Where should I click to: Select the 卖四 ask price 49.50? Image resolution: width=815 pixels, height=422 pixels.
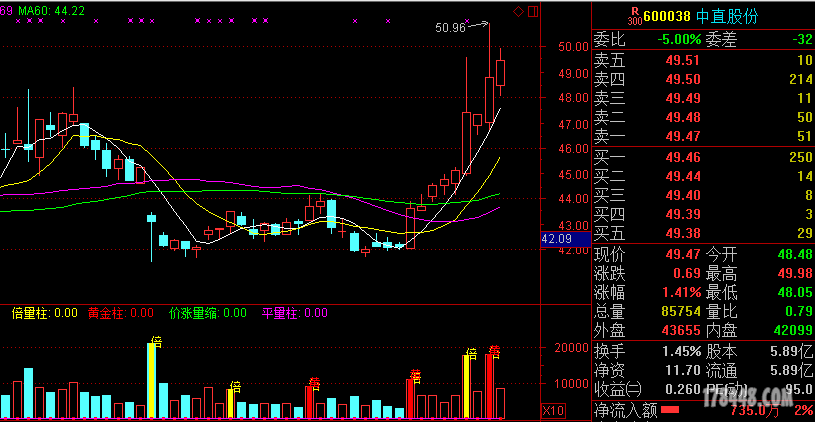tap(683, 80)
